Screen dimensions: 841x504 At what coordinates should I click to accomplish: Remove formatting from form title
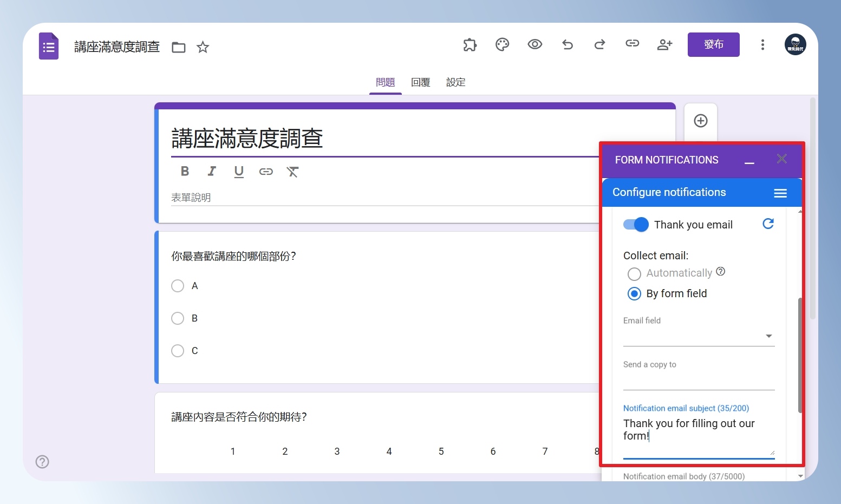[x=292, y=172]
